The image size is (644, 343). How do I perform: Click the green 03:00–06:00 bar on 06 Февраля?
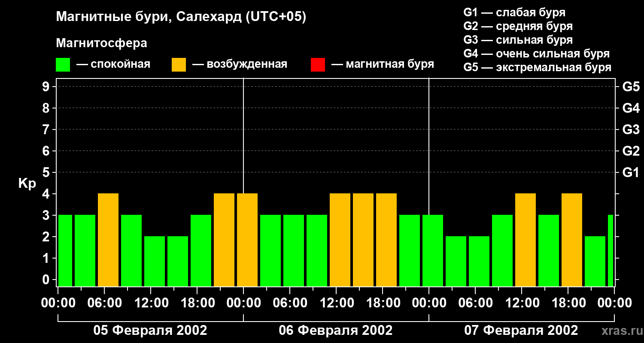[x=270, y=251]
